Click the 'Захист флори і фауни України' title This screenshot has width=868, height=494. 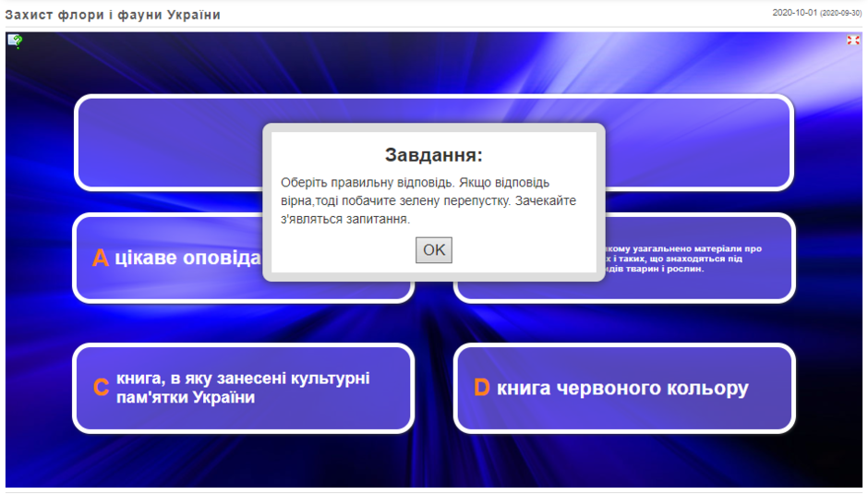[x=113, y=15]
